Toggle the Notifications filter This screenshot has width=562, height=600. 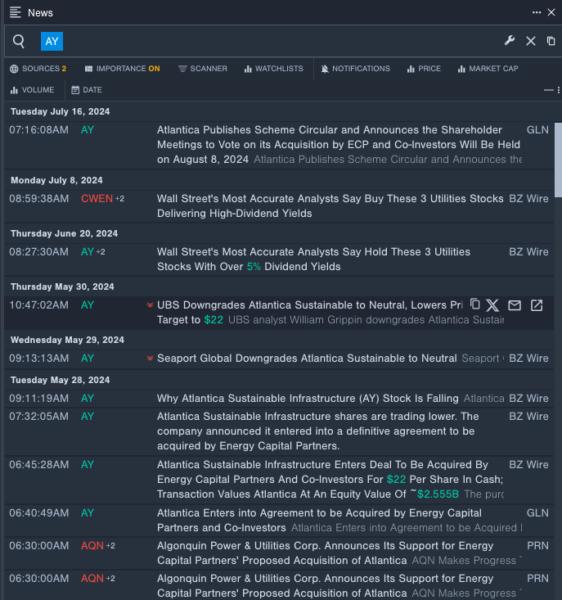pos(355,69)
